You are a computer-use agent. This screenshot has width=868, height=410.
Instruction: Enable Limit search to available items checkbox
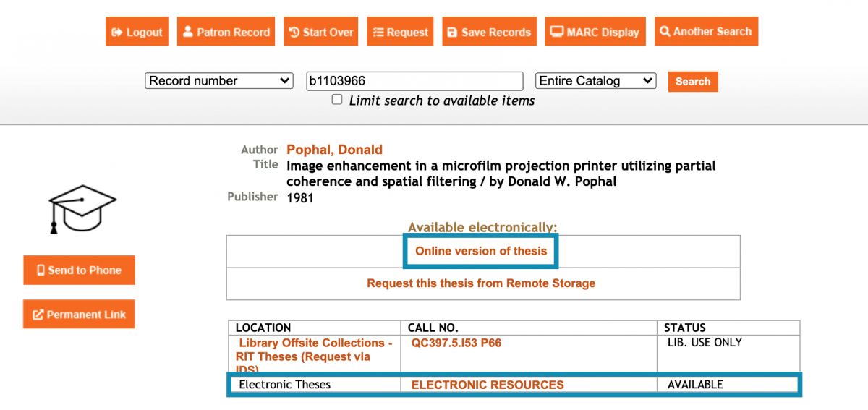(337, 100)
